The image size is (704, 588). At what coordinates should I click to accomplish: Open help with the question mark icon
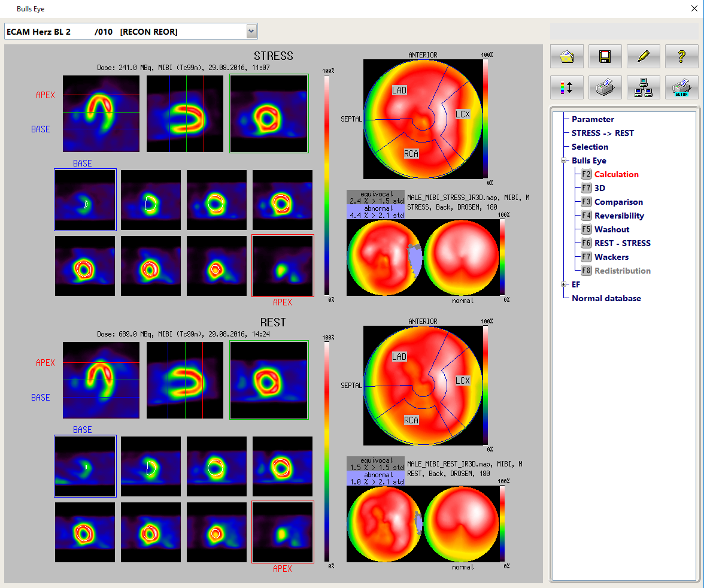[681, 56]
